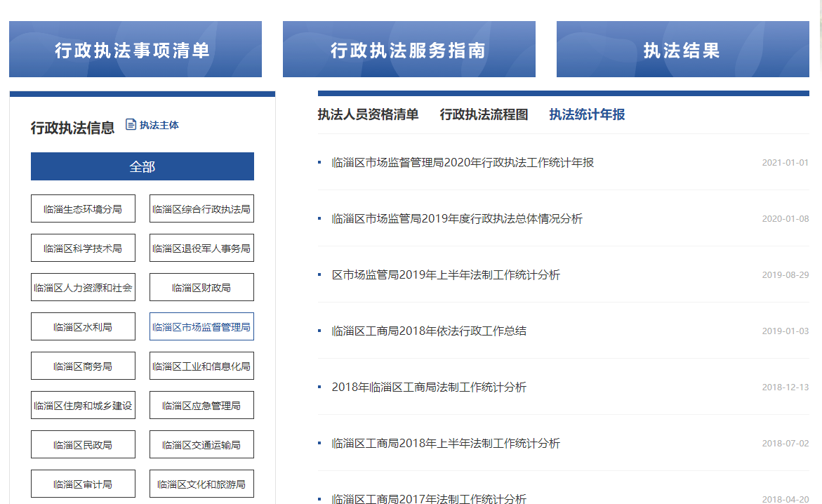Screen dimensions: 822x504
Task: Open the 执法结果 banner
Action: coord(682,50)
